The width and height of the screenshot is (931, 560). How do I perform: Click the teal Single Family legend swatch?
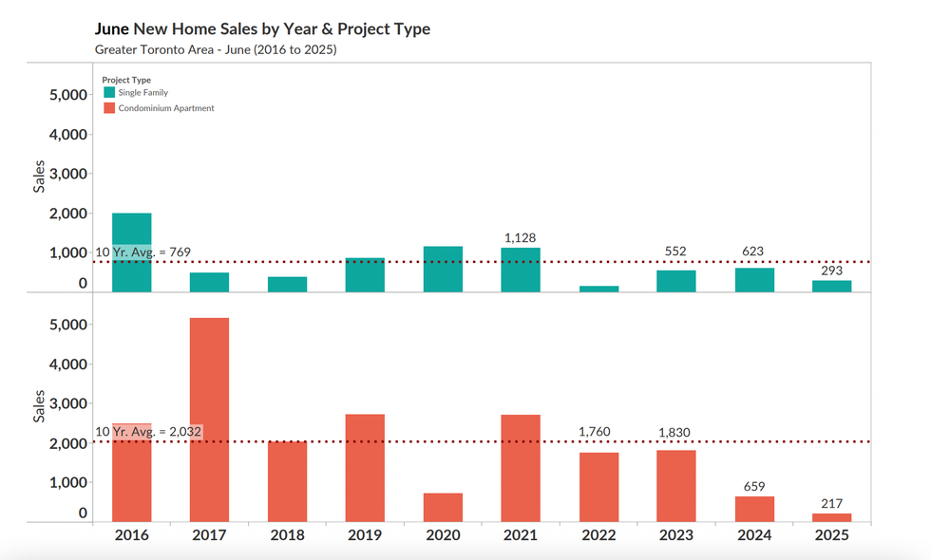[108, 92]
